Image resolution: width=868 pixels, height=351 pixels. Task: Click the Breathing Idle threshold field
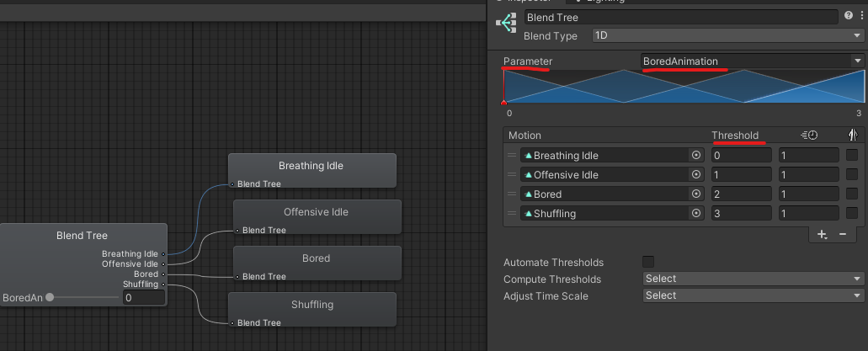coord(741,156)
